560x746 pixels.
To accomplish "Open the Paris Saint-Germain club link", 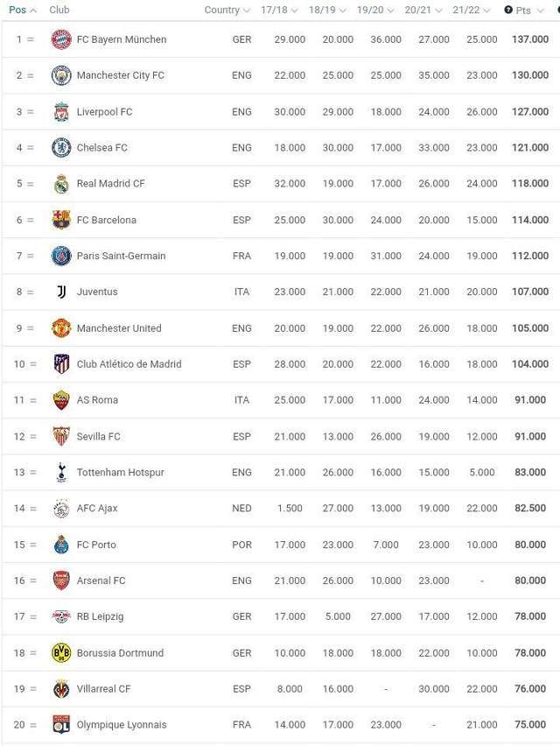I will [x=122, y=256].
